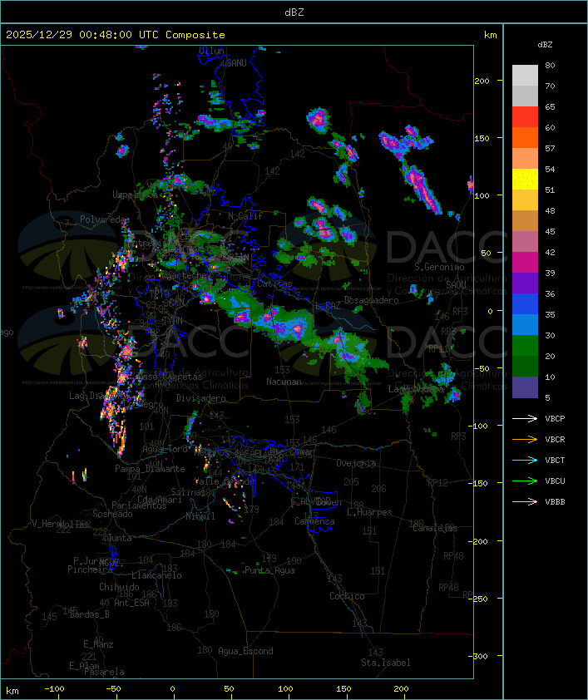Screen dimensions: 588x700
Task: Click the 'Llancanelo' map label
Action: point(156,575)
